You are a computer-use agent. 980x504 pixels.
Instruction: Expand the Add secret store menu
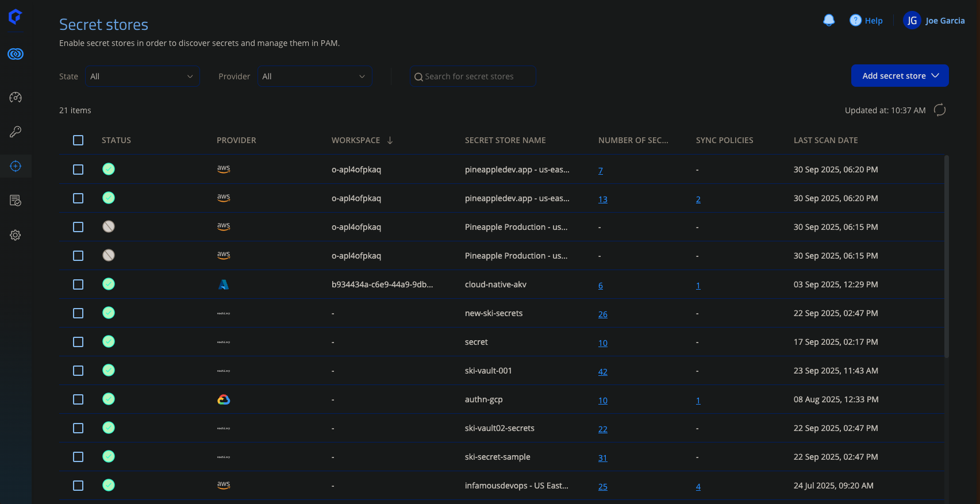(900, 76)
